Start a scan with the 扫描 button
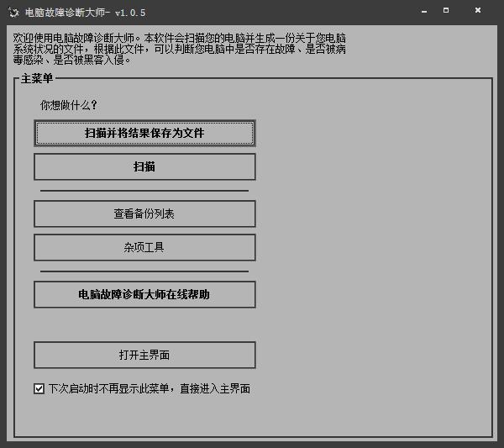The height and width of the screenshot is (448, 504). coord(144,166)
